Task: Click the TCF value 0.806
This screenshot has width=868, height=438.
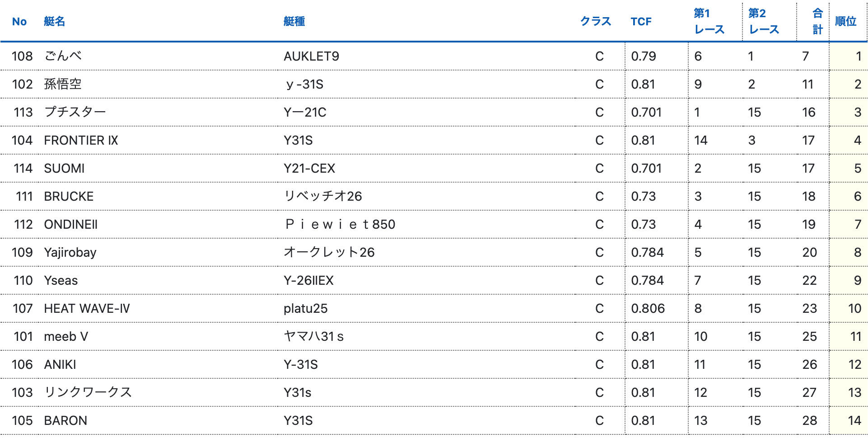Action: 648,308
